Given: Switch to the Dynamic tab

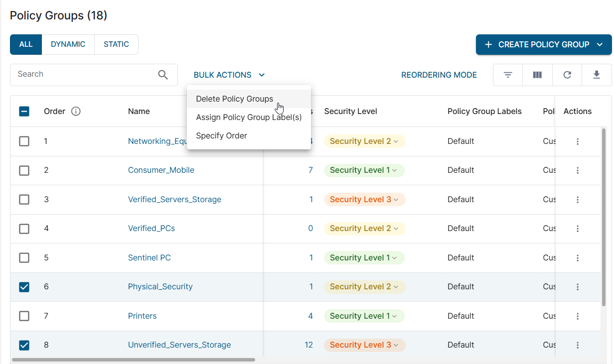Looking at the screenshot, I should (68, 44).
